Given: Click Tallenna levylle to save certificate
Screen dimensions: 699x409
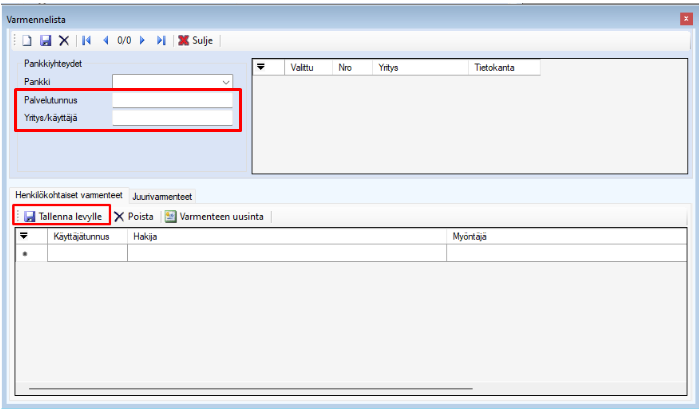Looking at the screenshot, I should [x=62, y=216].
